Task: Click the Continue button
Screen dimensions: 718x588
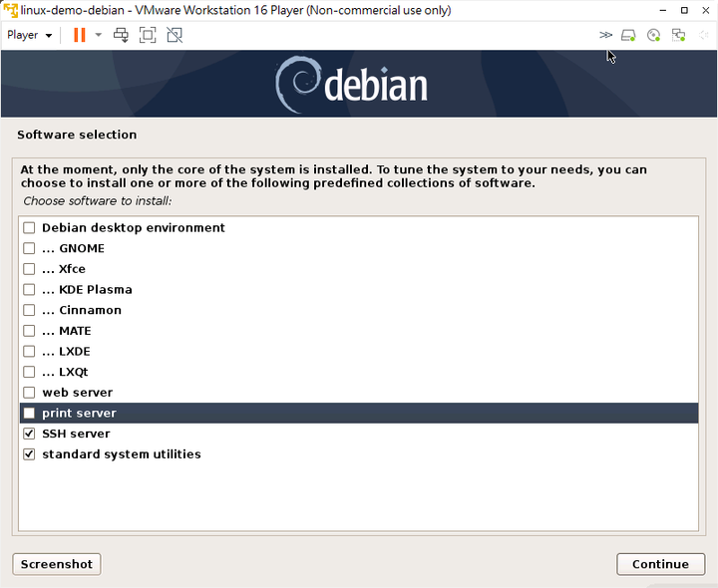Action: pyautogui.click(x=660, y=564)
